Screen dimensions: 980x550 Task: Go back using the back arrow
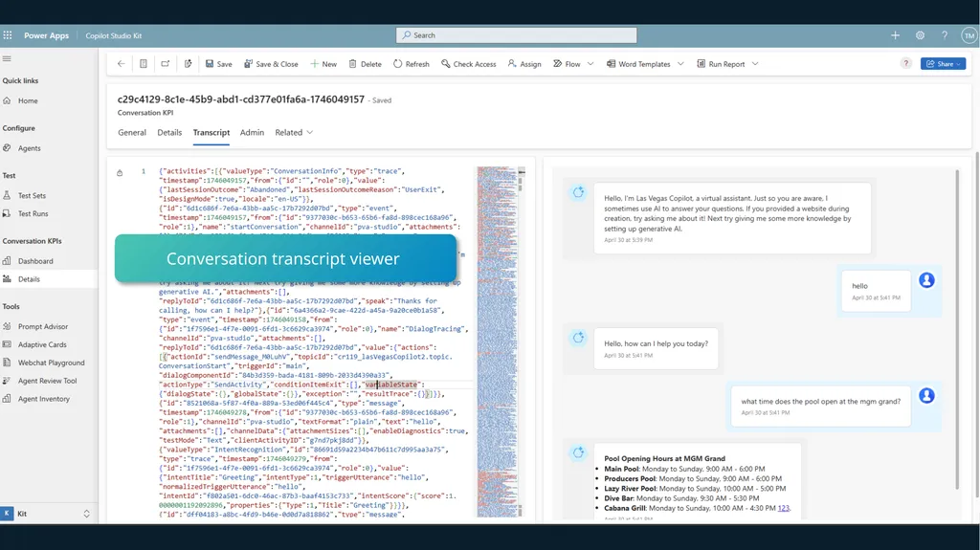(x=122, y=64)
